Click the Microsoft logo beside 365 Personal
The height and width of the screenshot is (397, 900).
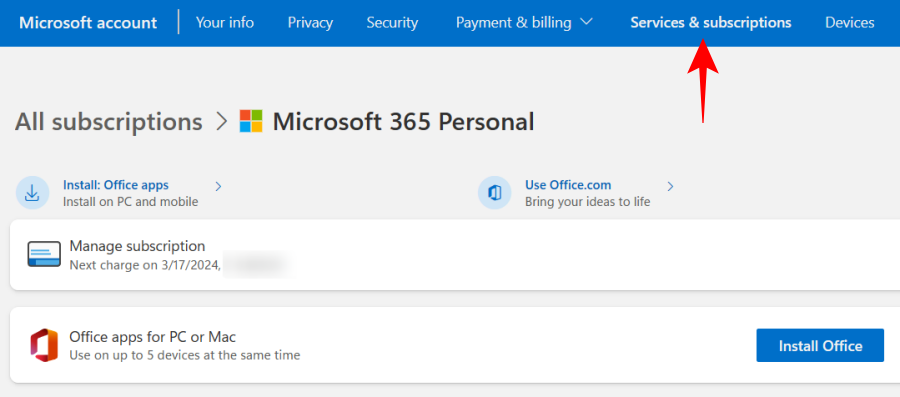(251, 122)
